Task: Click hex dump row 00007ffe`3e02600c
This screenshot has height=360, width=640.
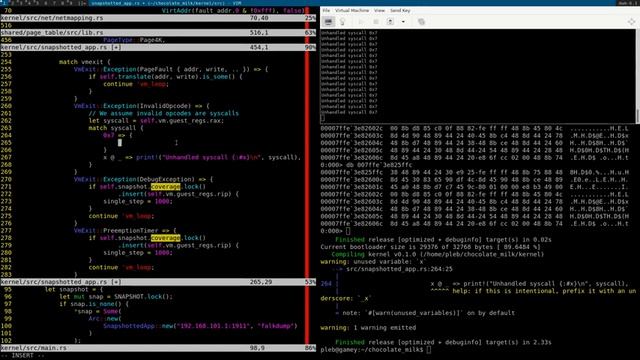Action: click(474, 180)
